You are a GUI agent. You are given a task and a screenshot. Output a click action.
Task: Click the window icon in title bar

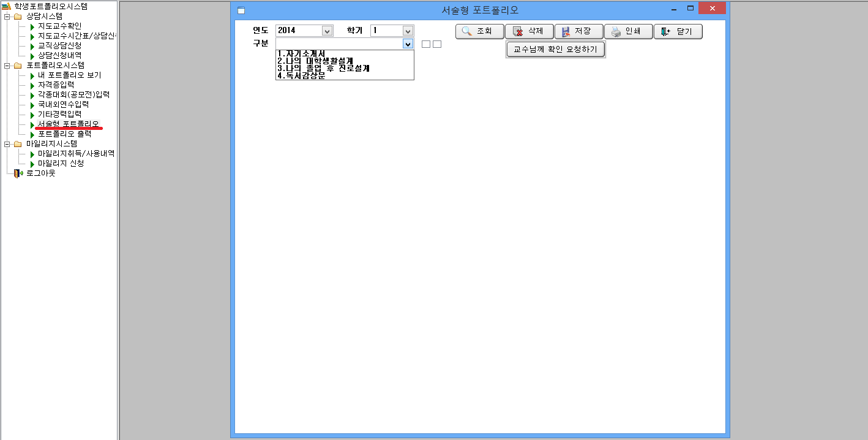(x=241, y=10)
